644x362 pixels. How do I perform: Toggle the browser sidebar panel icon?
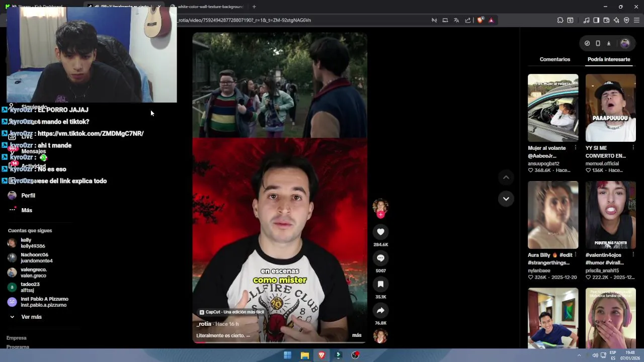click(x=596, y=20)
